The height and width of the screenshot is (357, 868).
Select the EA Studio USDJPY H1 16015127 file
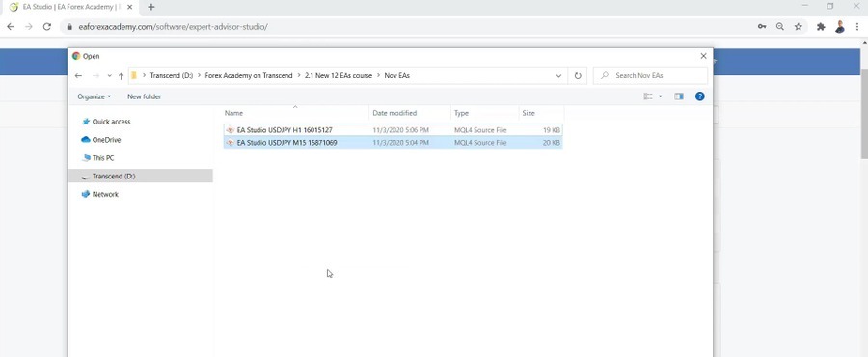coord(393,130)
